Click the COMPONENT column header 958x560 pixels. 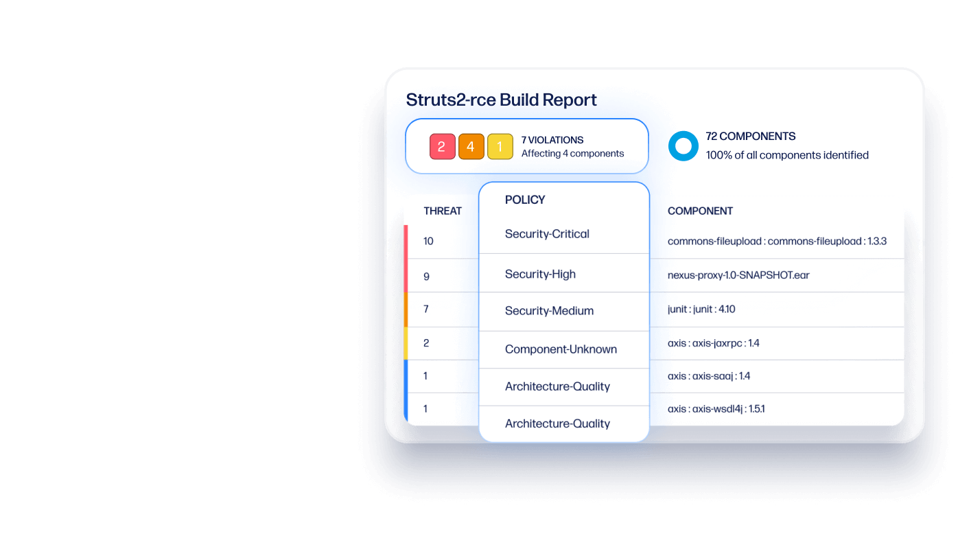[x=700, y=211]
